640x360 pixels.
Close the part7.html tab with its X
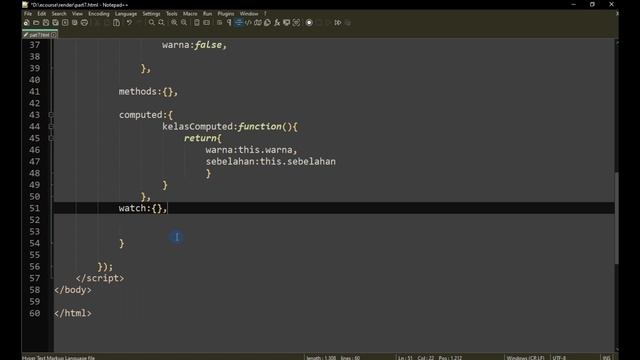point(54,35)
